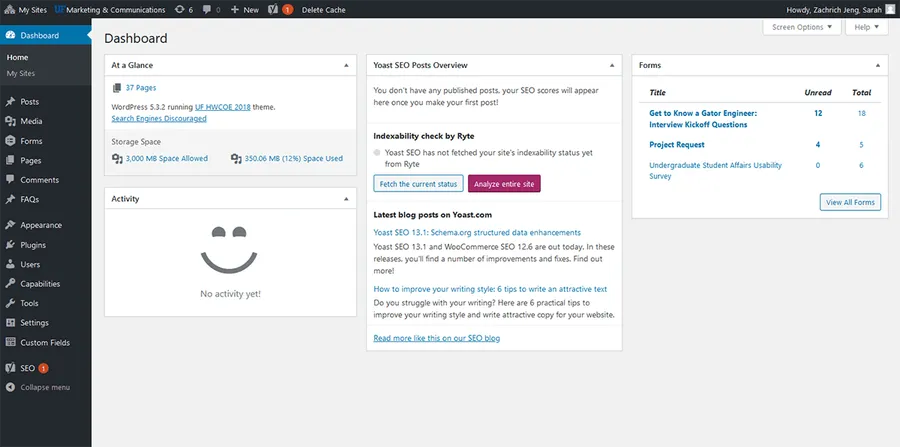Select My Sites submenu under Dashboard
The image size is (900, 447).
click(21, 73)
